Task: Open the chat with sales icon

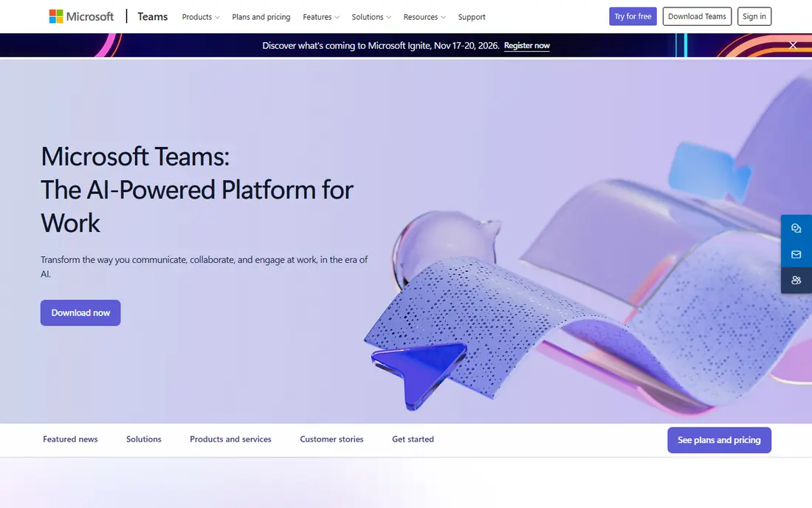Action: 796,228
